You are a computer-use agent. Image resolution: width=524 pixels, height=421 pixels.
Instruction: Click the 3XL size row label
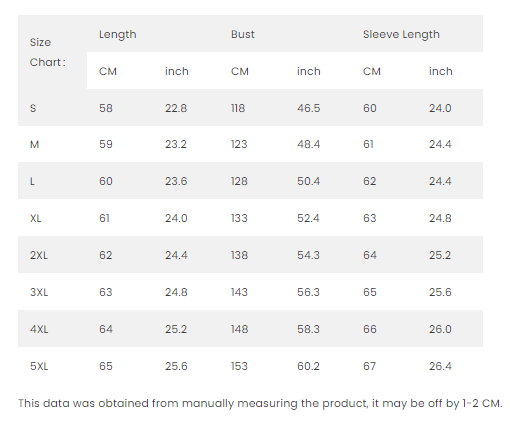click(39, 292)
